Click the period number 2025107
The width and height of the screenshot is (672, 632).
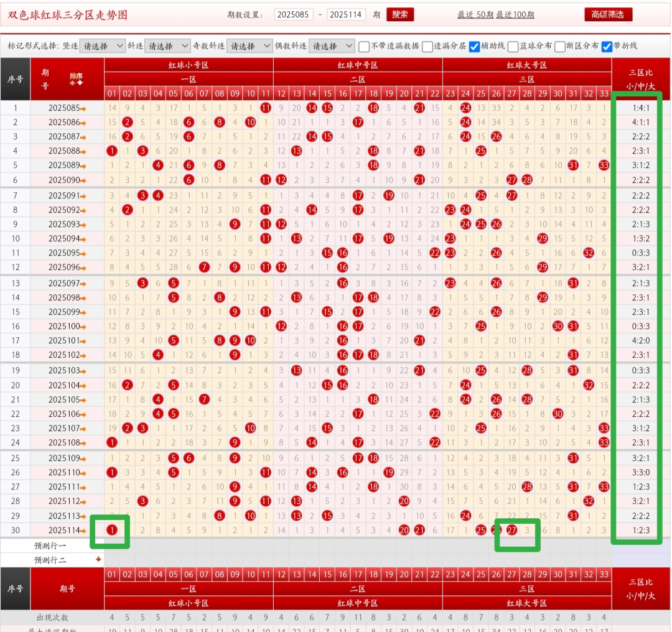point(64,428)
